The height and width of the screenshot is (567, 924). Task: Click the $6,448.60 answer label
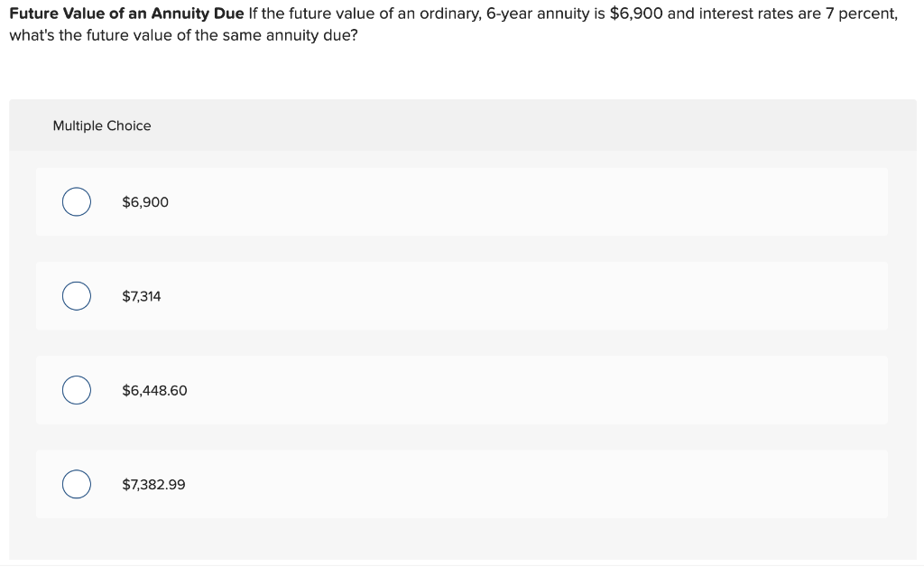(x=154, y=390)
